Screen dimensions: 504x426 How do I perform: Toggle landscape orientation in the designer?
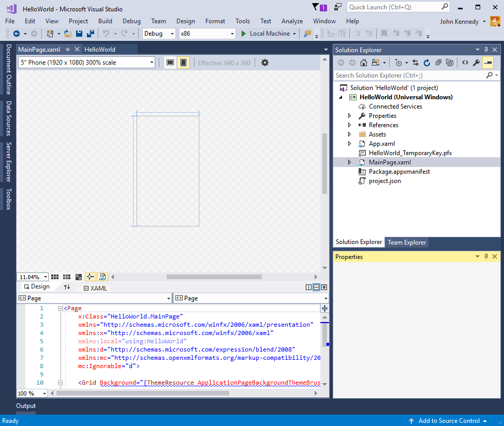pos(170,62)
